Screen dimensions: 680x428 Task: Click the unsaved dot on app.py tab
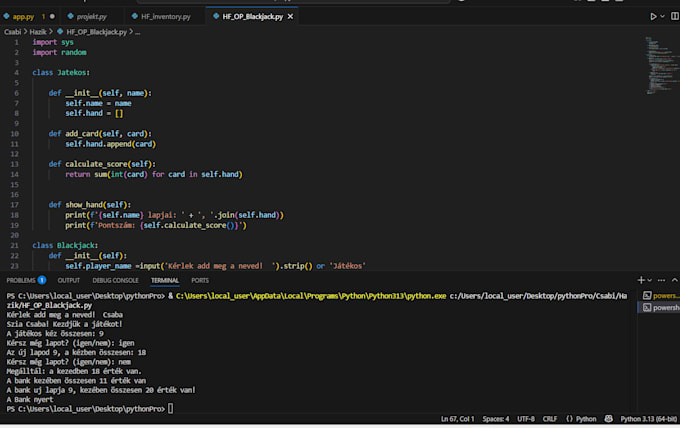pos(52,16)
